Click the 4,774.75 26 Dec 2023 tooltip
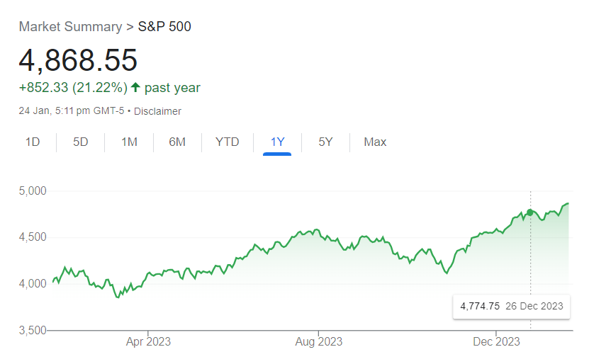 tap(512, 306)
